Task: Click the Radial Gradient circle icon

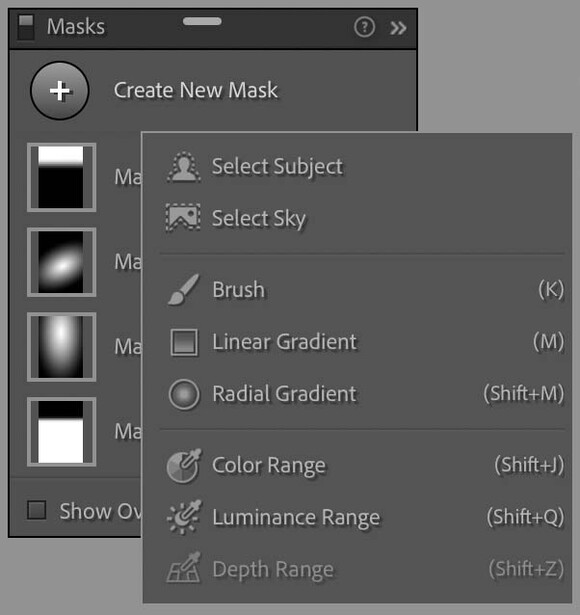Action: coord(184,394)
